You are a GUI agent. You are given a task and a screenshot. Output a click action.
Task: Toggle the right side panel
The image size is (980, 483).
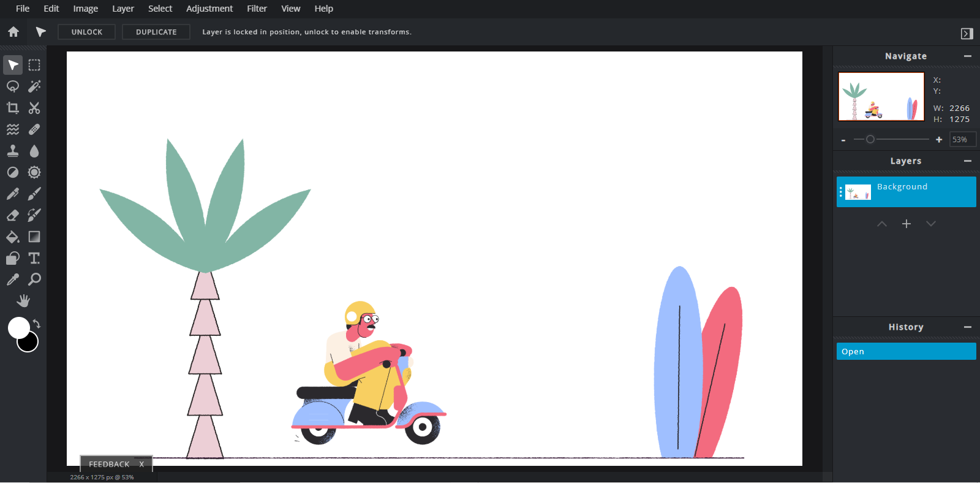click(967, 34)
